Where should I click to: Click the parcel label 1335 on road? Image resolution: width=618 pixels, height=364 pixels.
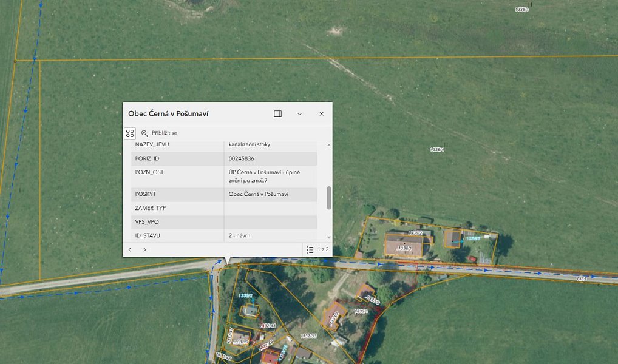[582, 279]
